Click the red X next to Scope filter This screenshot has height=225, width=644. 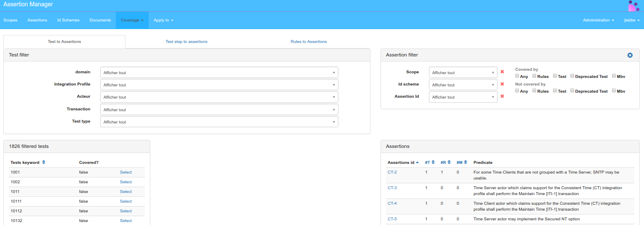coord(502,72)
